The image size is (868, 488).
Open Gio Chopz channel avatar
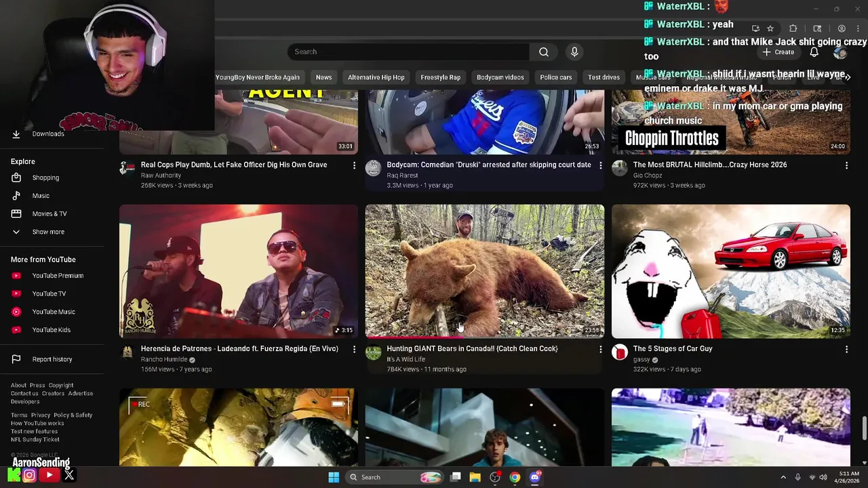(620, 168)
